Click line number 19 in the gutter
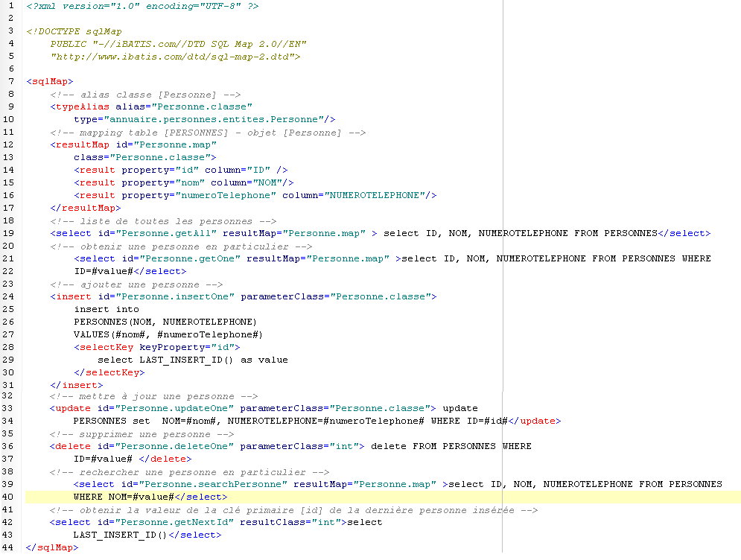The image size is (741, 560). click(x=8, y=233)
